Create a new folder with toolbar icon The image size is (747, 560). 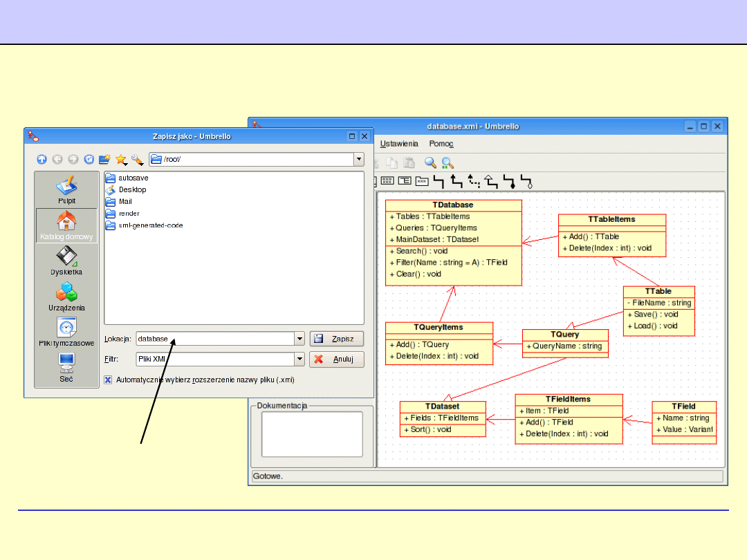tap(105, 160)
